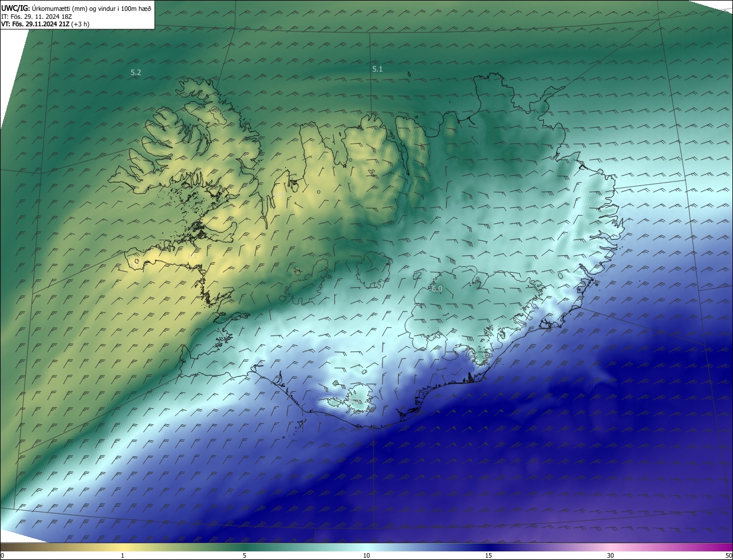Click the color scale tick labeled 0

click(x=2, y=555)
